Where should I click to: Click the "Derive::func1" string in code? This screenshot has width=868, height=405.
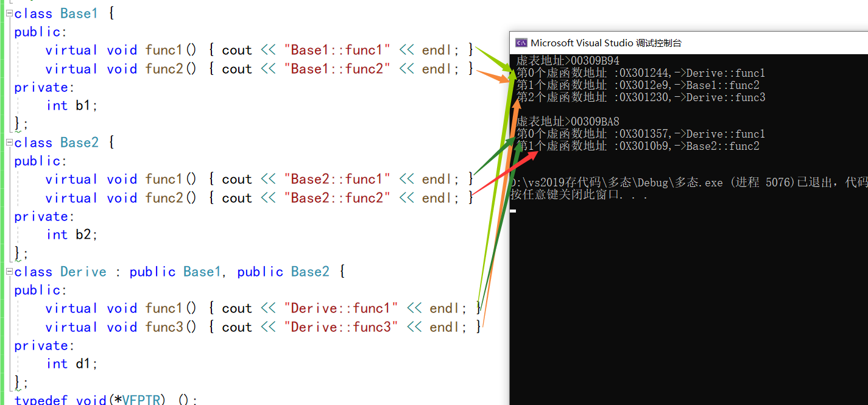point(340,308)
